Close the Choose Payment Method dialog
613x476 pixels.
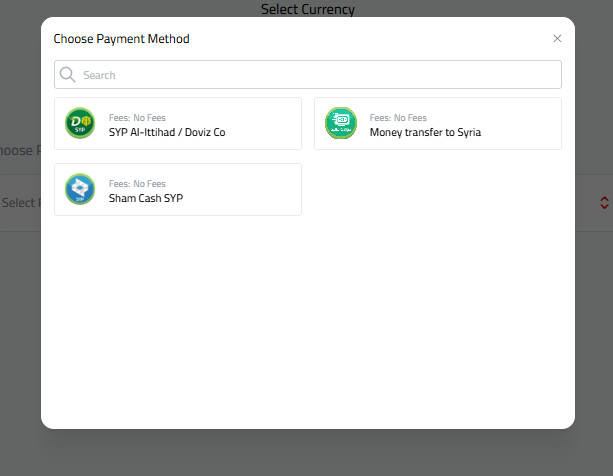(x=557, y=38)
